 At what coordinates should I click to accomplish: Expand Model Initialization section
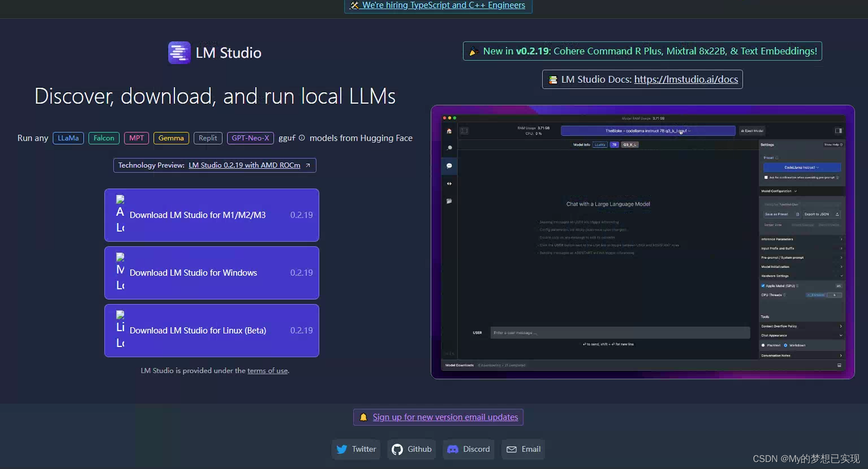(x=802, y=267)
